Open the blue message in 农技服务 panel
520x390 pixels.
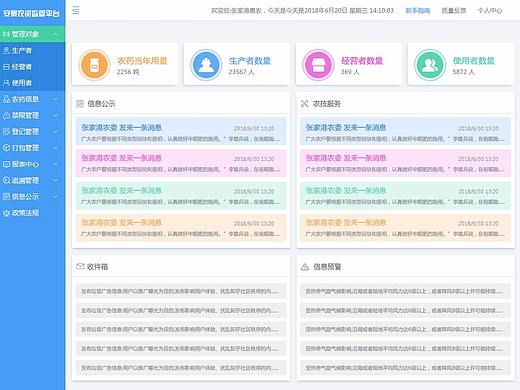(x=405, y=131)
